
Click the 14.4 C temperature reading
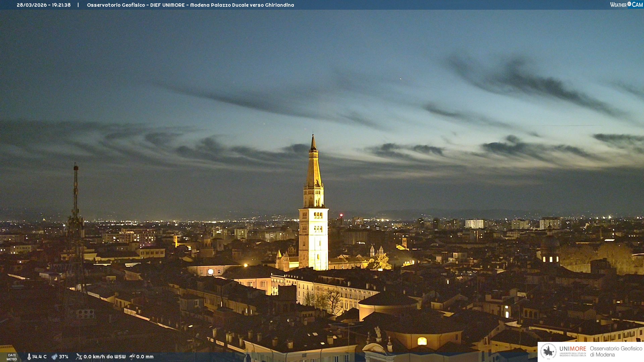coord(40,357)
